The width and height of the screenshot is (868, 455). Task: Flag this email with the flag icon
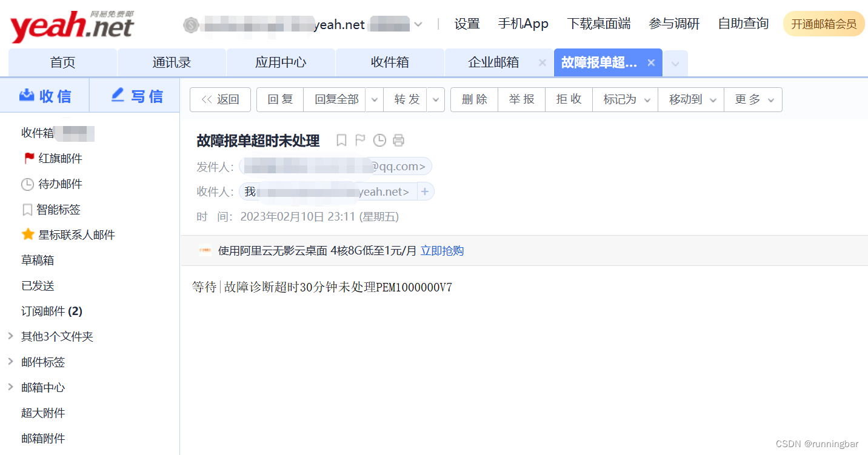(360, 141)
